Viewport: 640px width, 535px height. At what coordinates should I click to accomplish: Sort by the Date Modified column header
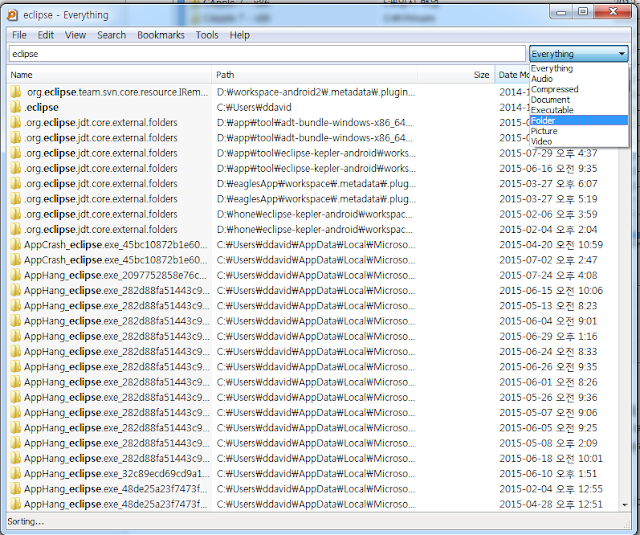[512, 75]
